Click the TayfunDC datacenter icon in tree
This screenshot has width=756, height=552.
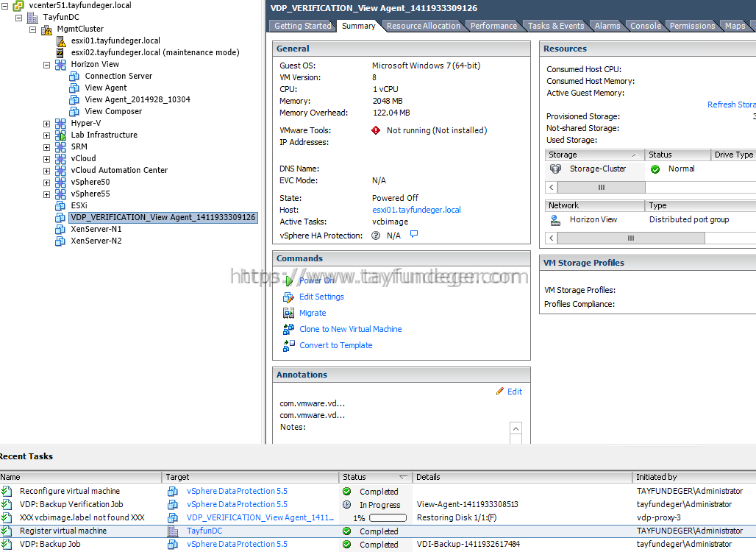point(32,18)
